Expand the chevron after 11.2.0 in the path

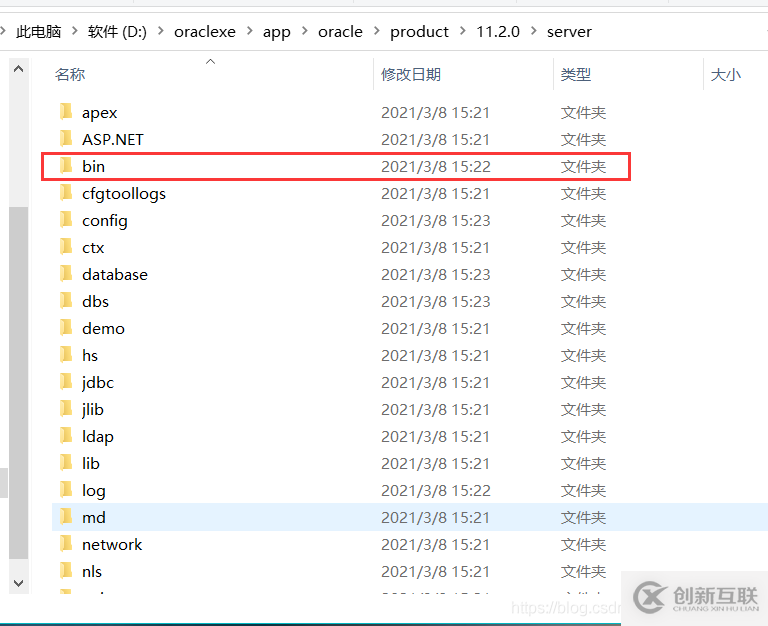[x=534, y=31]
